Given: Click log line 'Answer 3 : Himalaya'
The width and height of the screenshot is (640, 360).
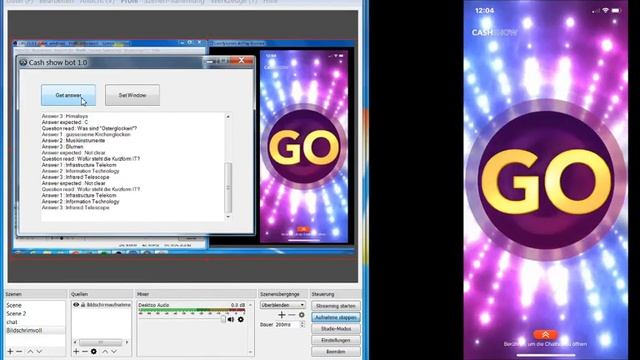Looking at the screenshot, I should (64, 116).
